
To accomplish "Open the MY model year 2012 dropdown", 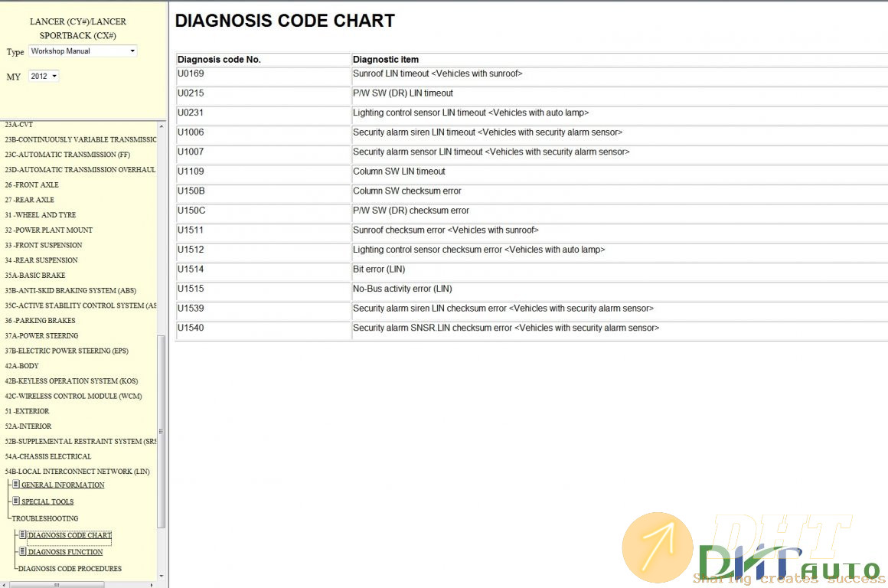I will click(x=44, y=77).
